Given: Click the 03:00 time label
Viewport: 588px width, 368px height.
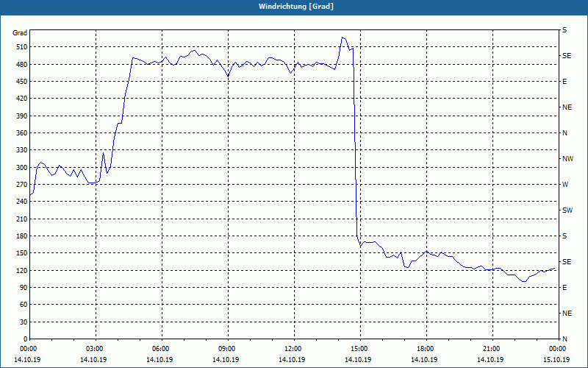Looking at the screenshot, I should [x=96, y=349].
